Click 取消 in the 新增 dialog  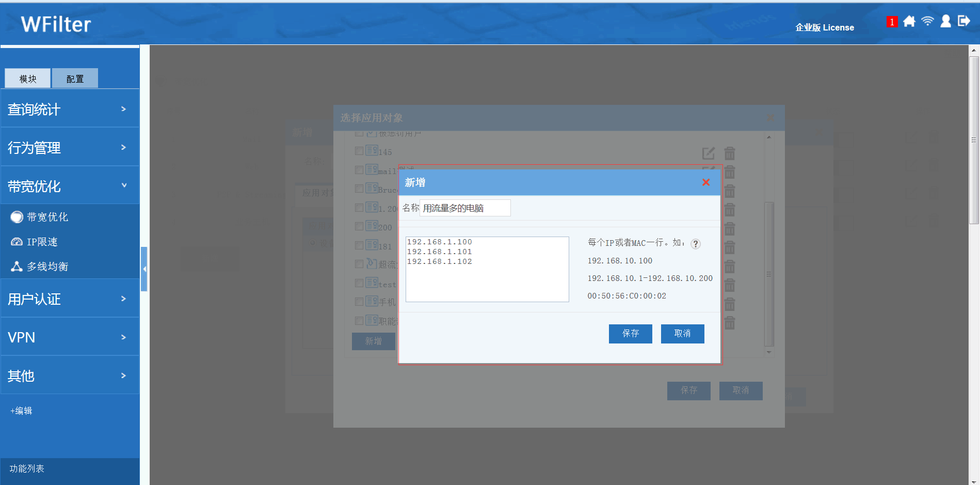click(682, 334)
